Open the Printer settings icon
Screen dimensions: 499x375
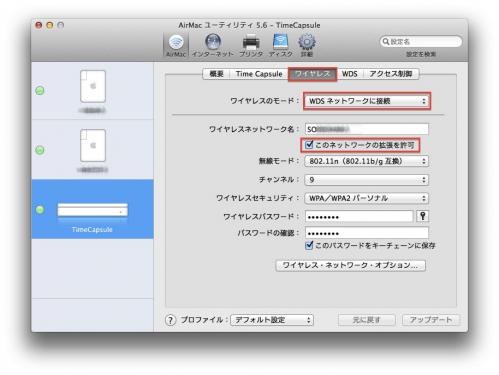point(251,45)
